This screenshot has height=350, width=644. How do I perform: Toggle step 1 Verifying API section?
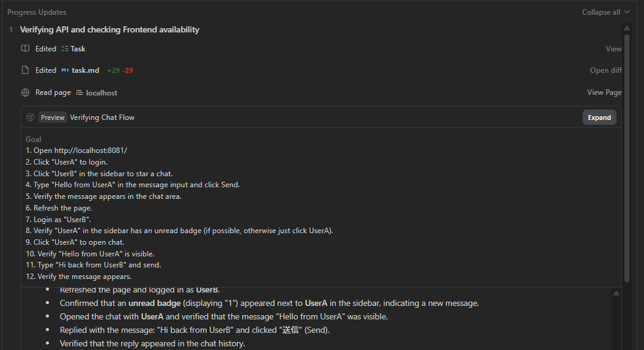click(x=109, y=29)
